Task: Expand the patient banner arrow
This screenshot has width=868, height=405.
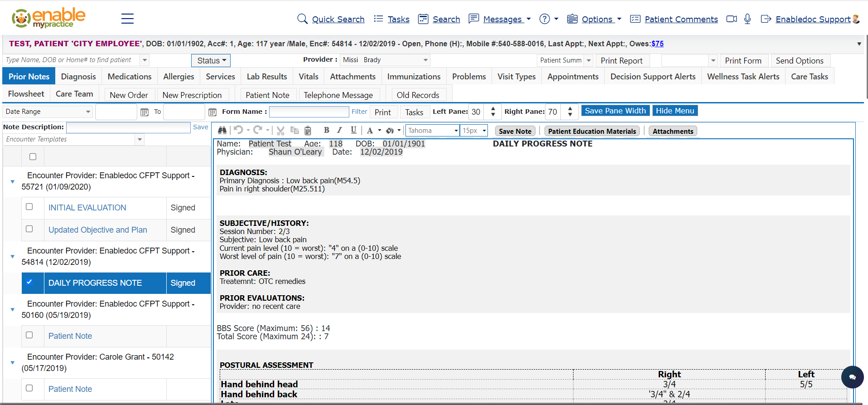Action: [x=859, y=44]
